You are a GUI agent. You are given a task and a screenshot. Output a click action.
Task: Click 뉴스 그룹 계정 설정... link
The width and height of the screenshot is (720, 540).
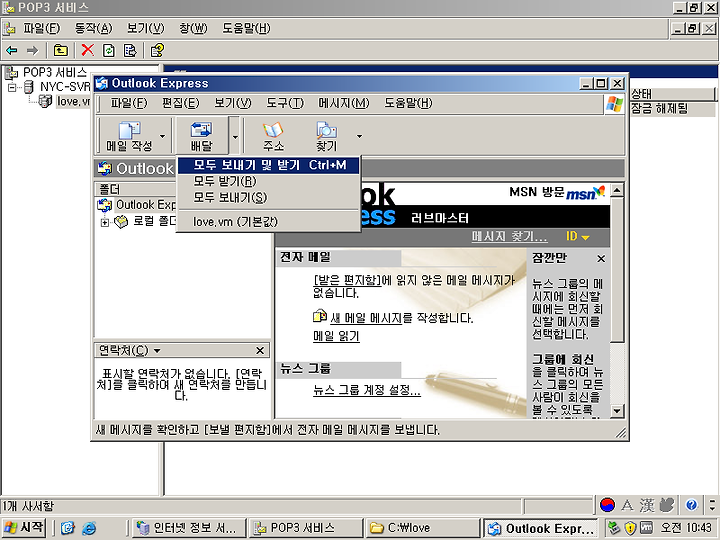point(366,390)
